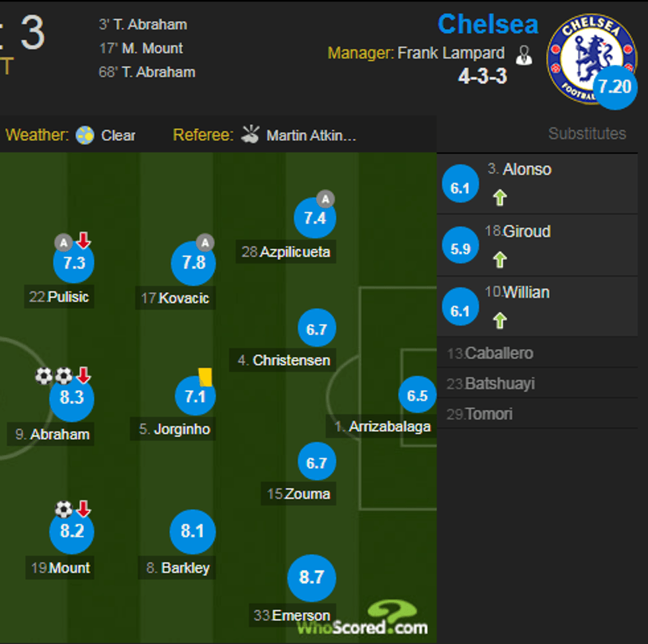Click the green sub-on arrow under Alonso
Screen dimensions: 648x644
pyautogui.click(x=500, y=197)
